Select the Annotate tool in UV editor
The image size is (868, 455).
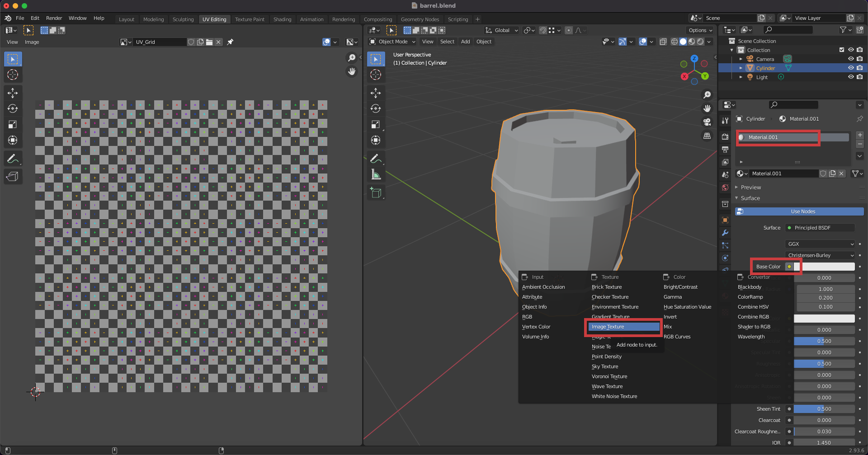13,159
